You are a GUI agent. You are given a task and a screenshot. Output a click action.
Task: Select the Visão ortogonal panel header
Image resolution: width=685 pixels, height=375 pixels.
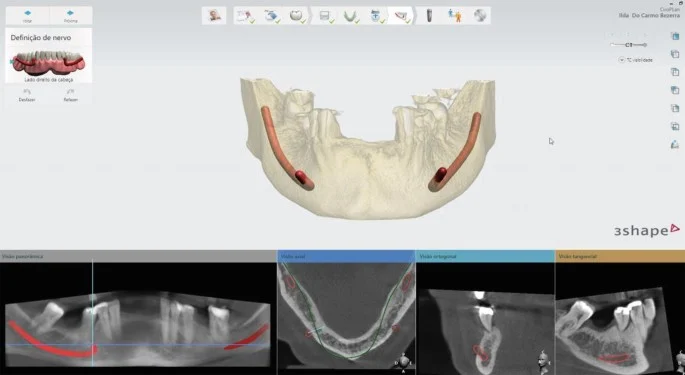[x=485, y=256]
